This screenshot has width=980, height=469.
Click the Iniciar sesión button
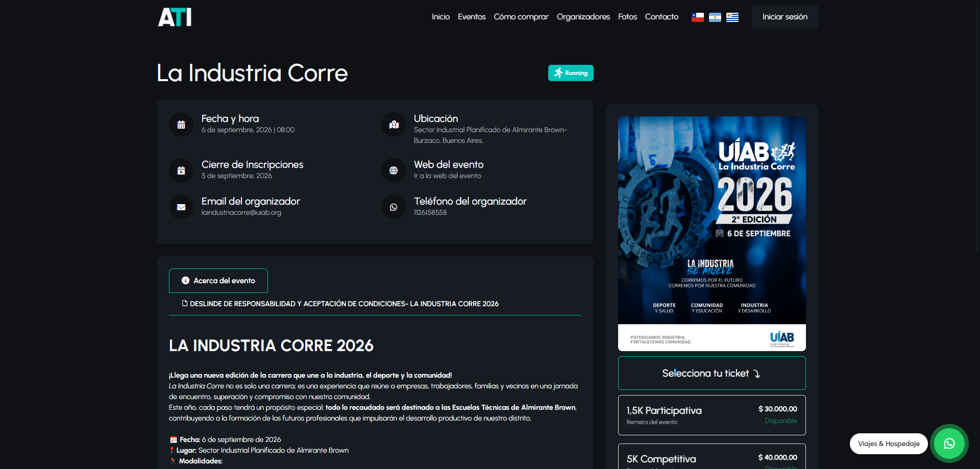pos(785,17)
